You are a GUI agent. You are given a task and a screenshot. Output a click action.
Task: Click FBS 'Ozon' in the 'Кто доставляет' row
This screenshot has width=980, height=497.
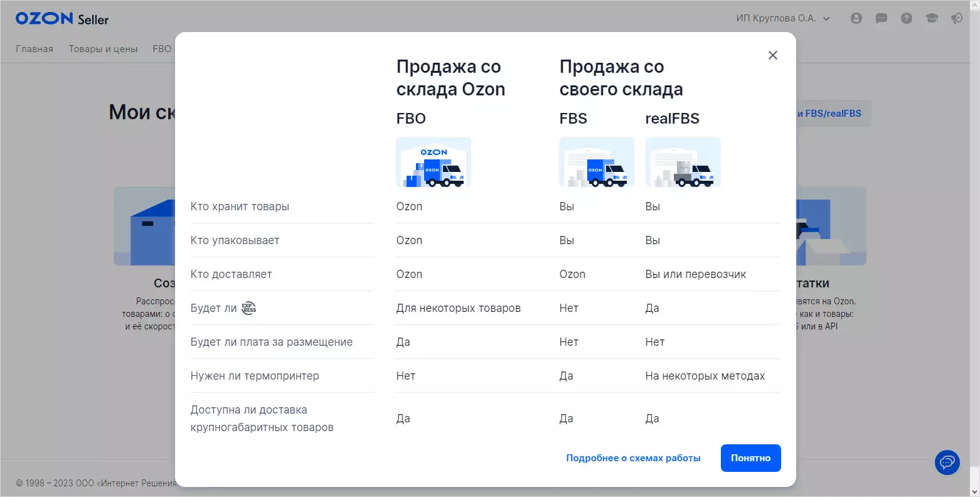point(572,274)
